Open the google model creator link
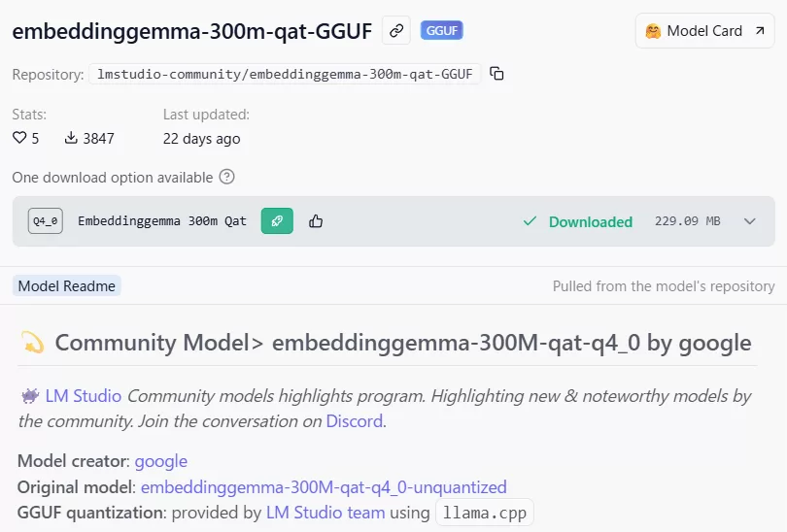 coord(161,461)
